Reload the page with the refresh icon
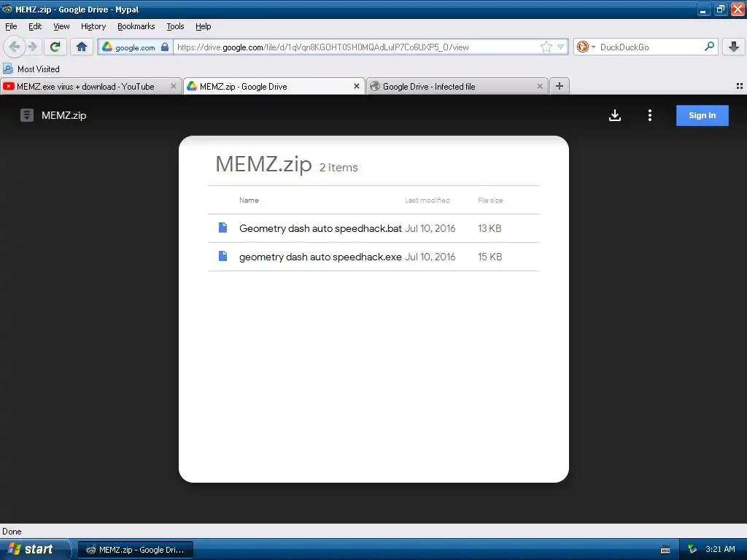The width and height of the screenshot is (747, 560). coord(55,47)
